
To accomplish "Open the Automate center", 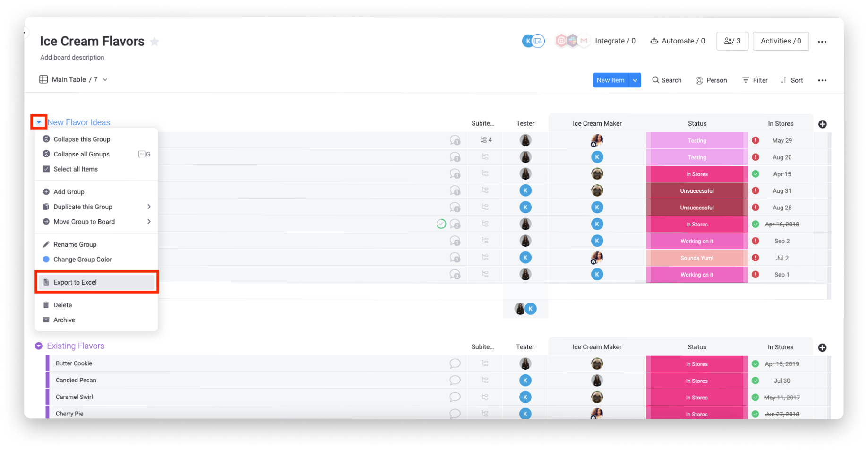I will (x=678, y=41).
